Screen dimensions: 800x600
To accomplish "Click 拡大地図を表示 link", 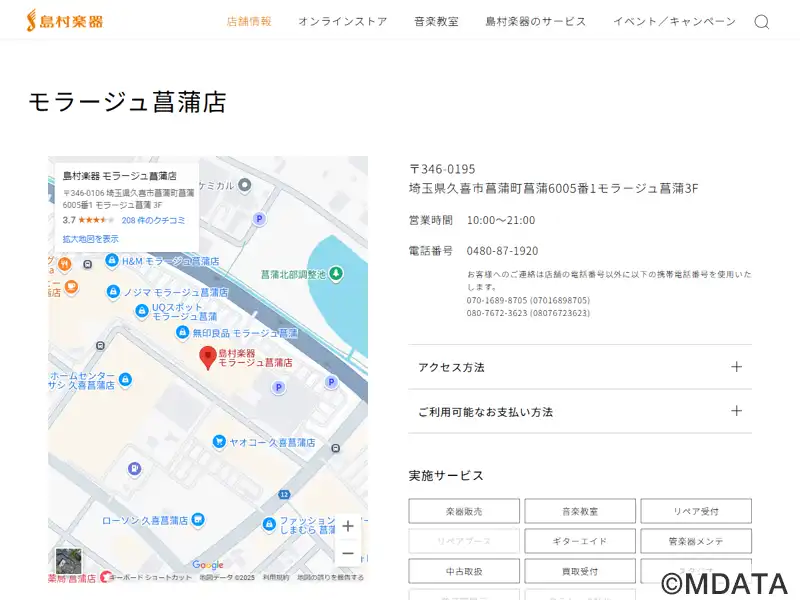I will tap(90, 239).
